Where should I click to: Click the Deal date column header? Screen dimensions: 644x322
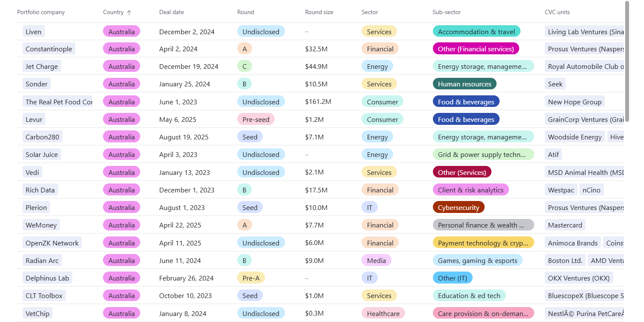[171, 12]
